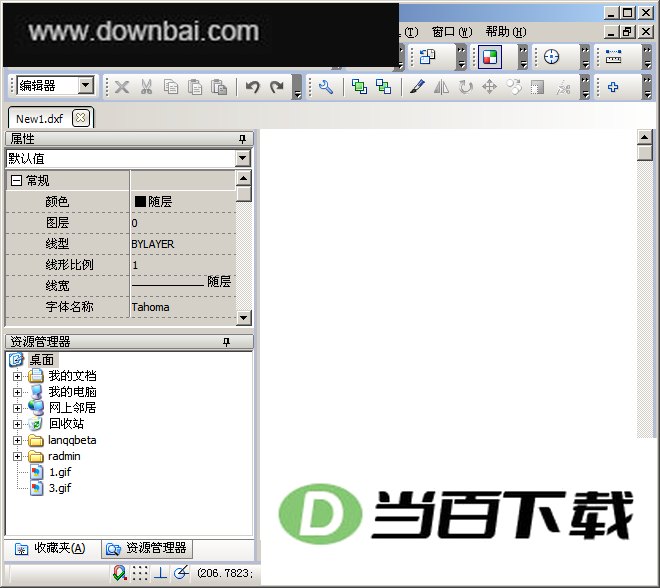Click the Cut scissors icon

click(146, 87)
